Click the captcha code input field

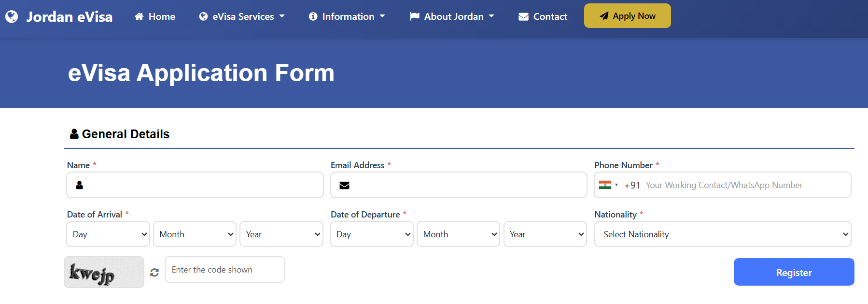pos(225,270)
